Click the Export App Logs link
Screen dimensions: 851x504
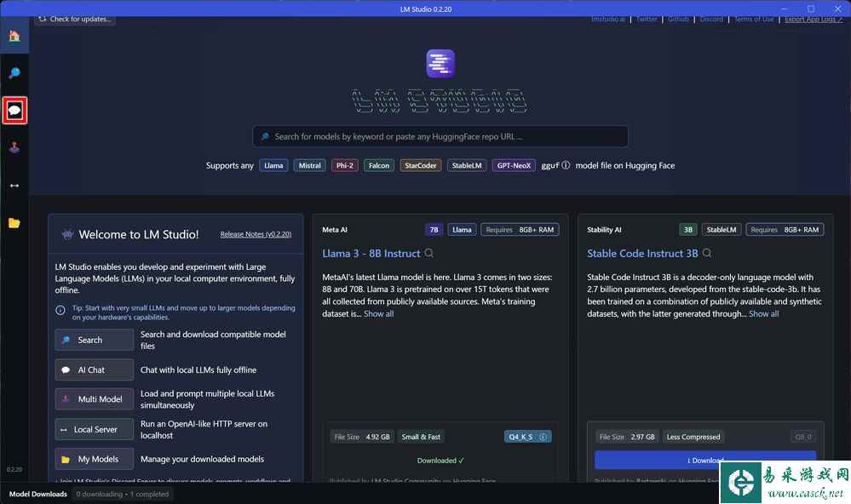pos(813,19)
